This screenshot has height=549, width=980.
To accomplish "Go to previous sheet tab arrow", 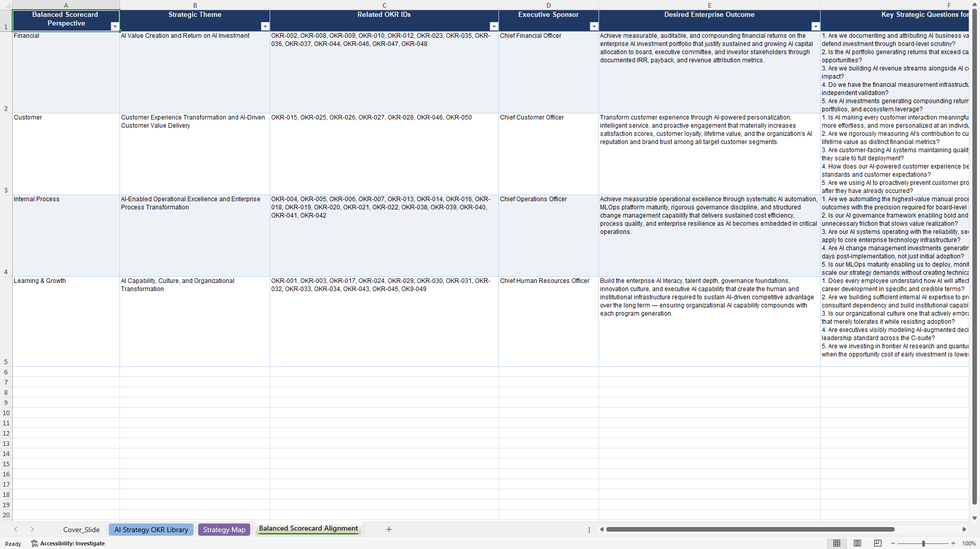I will 16,530.
